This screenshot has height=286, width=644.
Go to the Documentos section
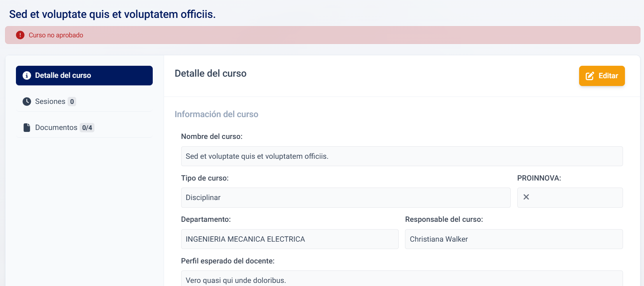pos(56,128)
